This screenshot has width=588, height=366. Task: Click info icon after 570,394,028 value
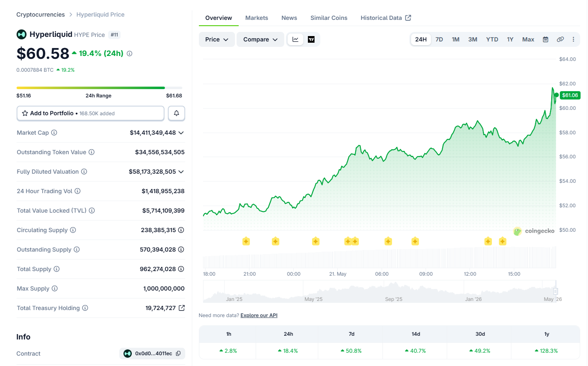click(x=181, y=250)
